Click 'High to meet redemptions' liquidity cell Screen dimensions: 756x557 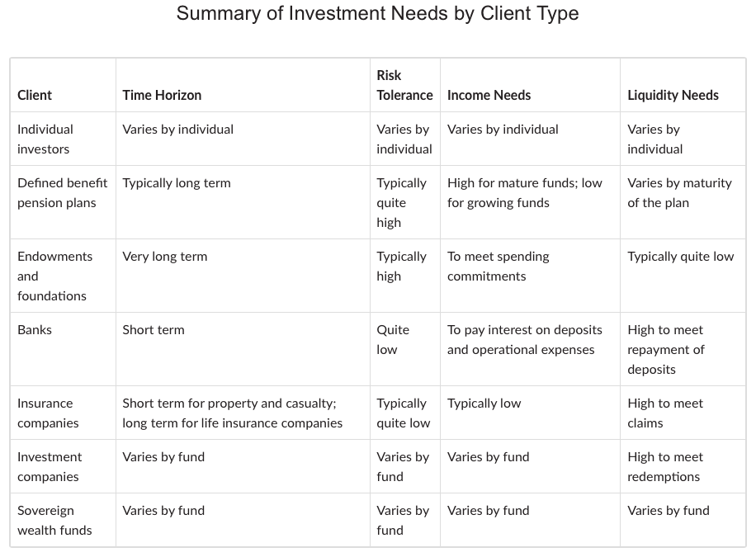[664, 466]
